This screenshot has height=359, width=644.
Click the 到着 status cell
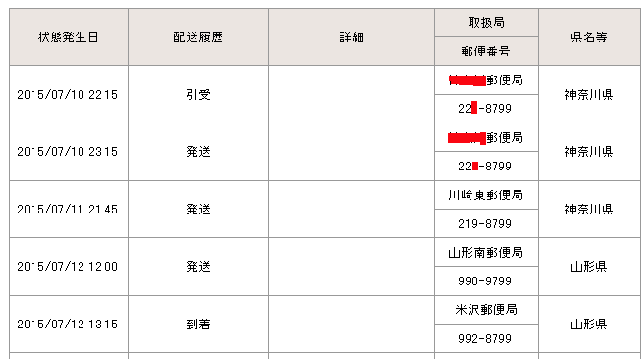pyautogui.click(x=198, y=325)
